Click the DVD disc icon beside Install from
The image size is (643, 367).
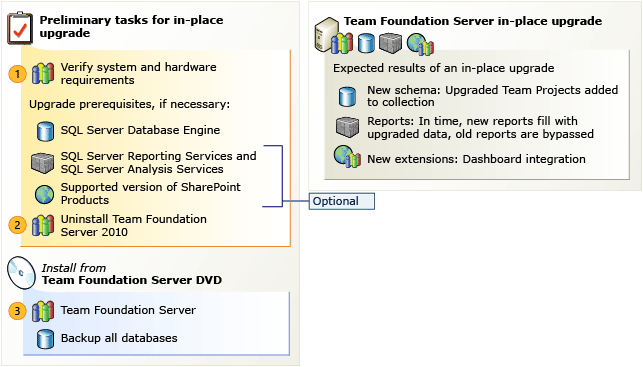coord(21,273)
